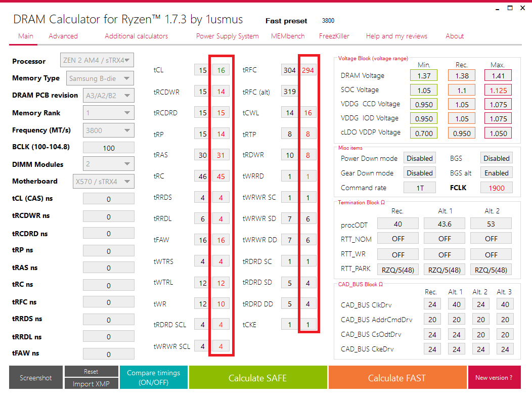Click the tWR compare value 10
This screenshot has width=532, height=400.
pyautogui.click(x=221, y=303)
